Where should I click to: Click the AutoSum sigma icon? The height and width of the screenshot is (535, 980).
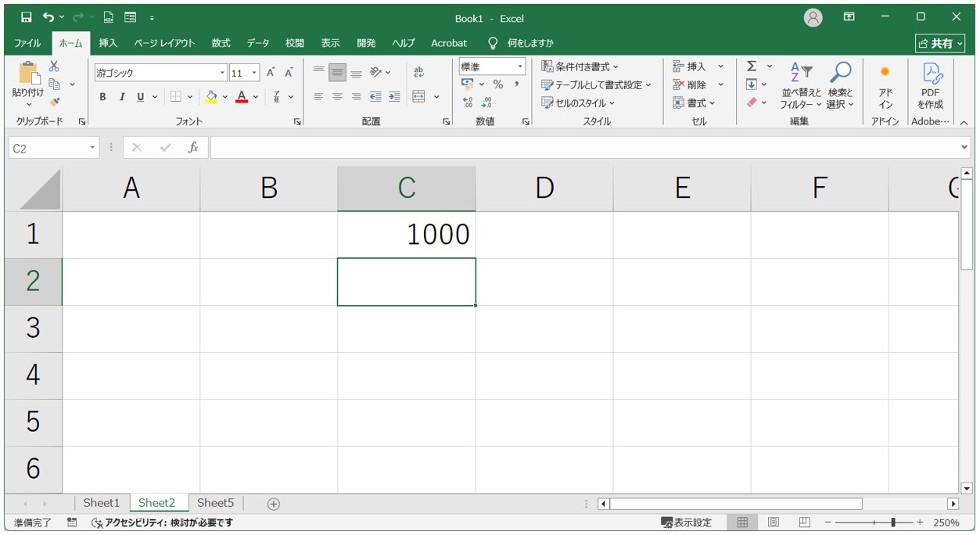coord(752,66)
